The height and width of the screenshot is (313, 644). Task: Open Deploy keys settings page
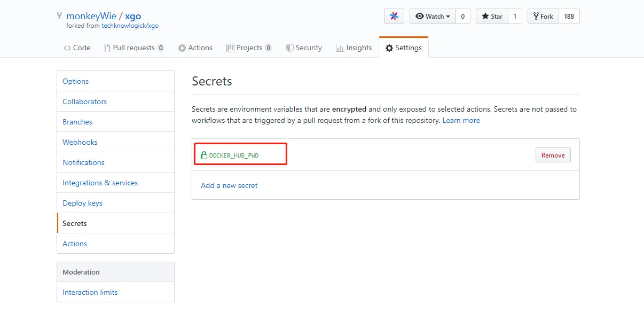[82, 203]
